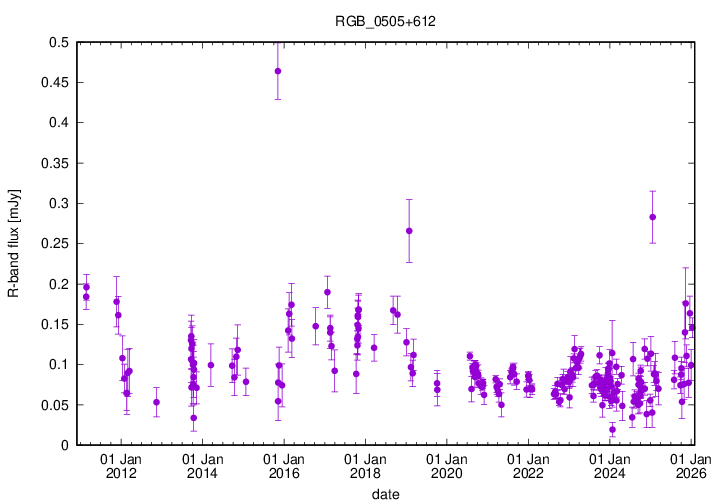Click the 01 Jan 2018 x-axis tick label
Screen dimensions: 720x504
click(365, 466)
